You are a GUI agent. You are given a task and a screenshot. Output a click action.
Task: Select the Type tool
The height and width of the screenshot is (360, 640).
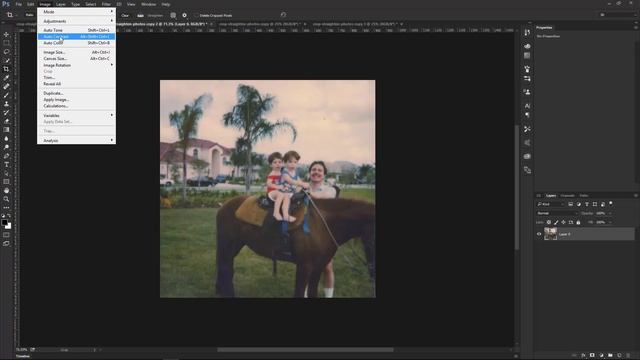6,164
